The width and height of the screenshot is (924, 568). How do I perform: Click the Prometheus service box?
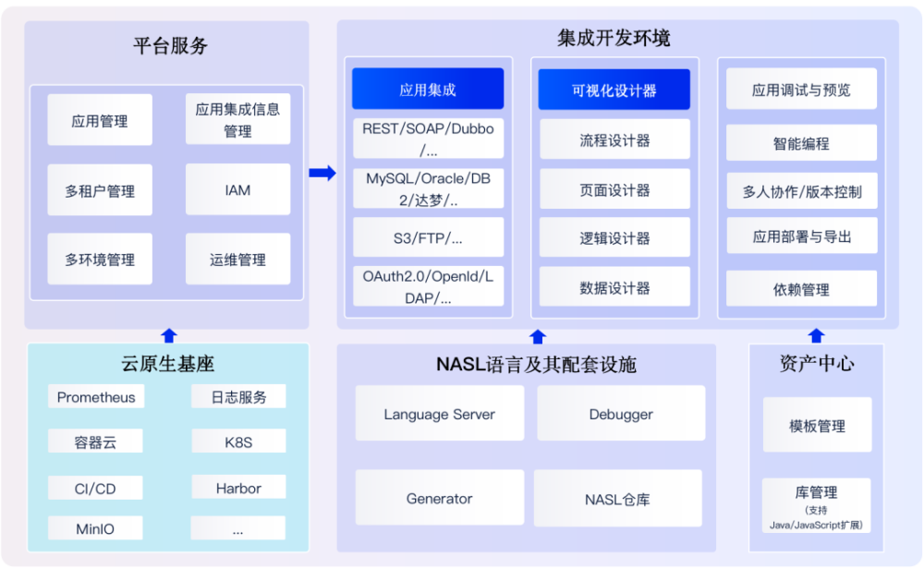(x=96, y=396)
